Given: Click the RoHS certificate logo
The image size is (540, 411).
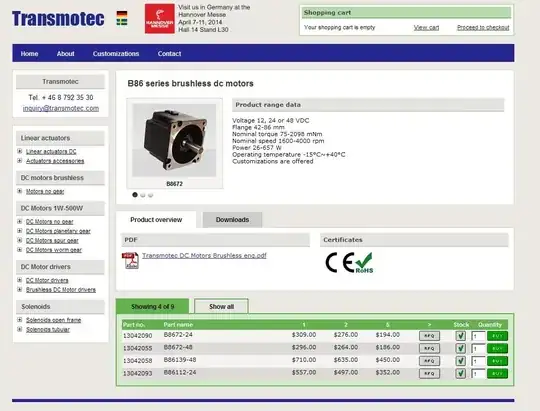Looking at the screenshot, I should click(364, 263).
